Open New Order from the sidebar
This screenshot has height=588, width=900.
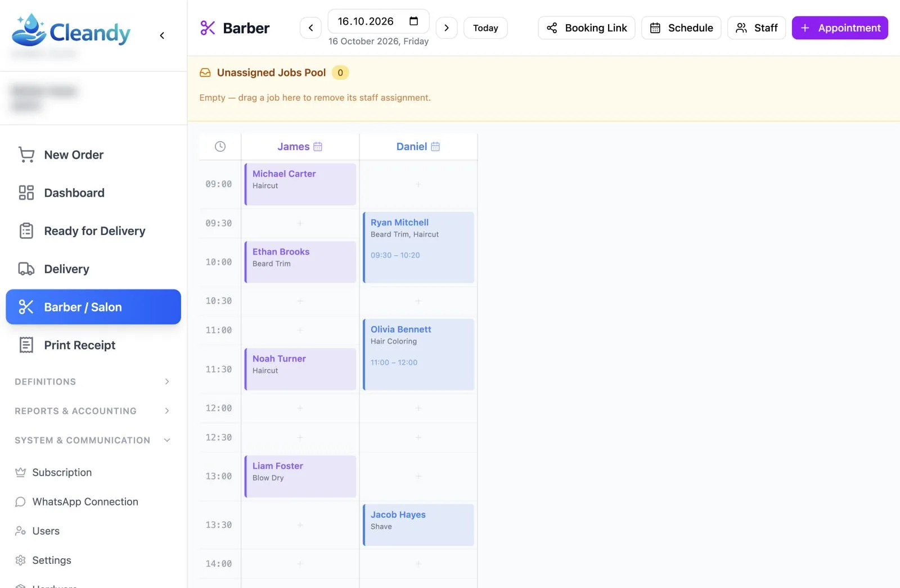click(x=93, y=155)
